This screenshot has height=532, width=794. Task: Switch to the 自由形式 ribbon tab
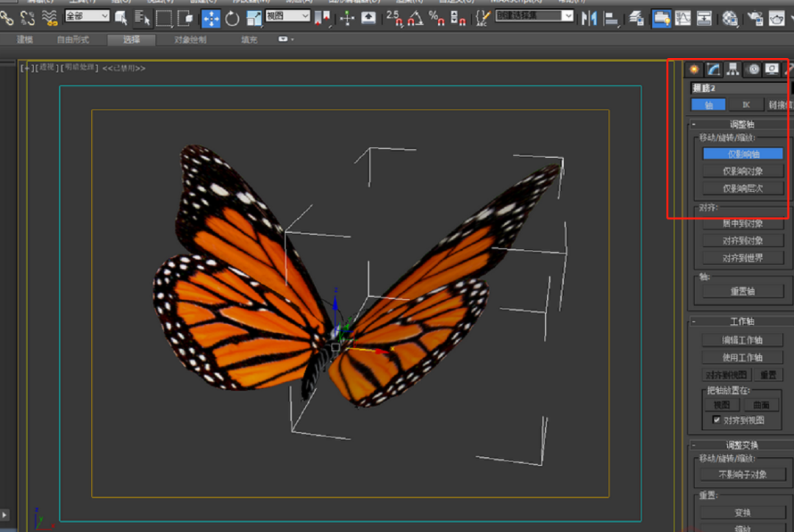[72, 40]
